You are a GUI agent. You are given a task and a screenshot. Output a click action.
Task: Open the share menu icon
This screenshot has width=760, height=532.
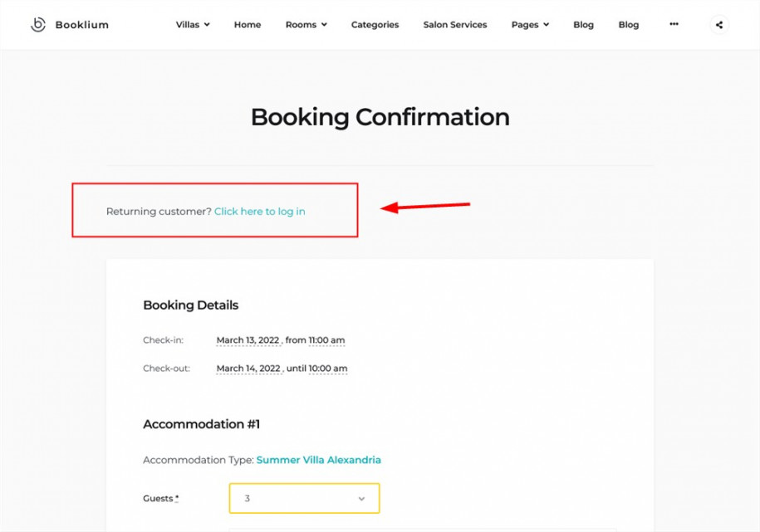(718, 24)
